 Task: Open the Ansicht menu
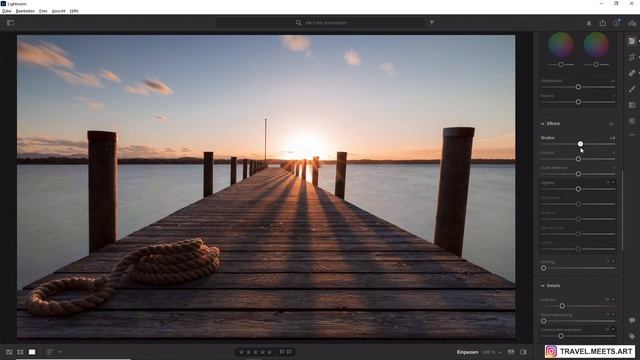click(x=59, y=11)
